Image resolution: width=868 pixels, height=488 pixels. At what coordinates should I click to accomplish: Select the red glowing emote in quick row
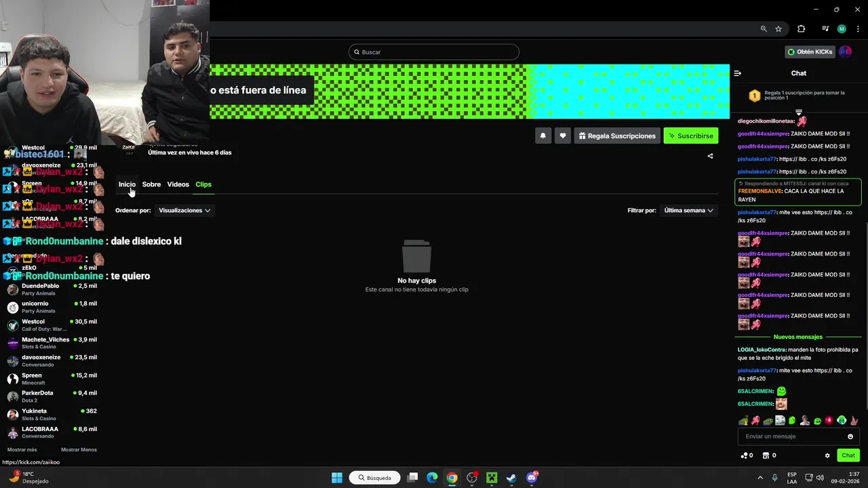click(829, 421)
